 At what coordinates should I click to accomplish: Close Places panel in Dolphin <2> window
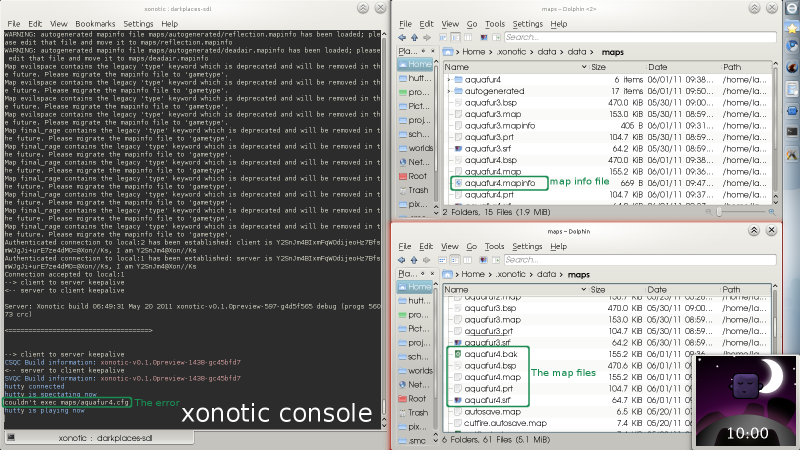[x=433, y=51]
